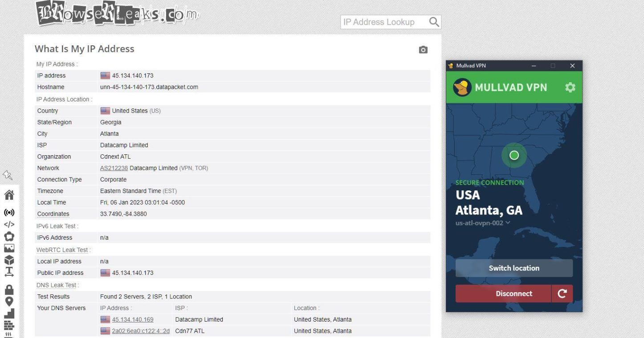
Task: Click the SECURE CONNECTION status text
Action: (x=489, y=182)
